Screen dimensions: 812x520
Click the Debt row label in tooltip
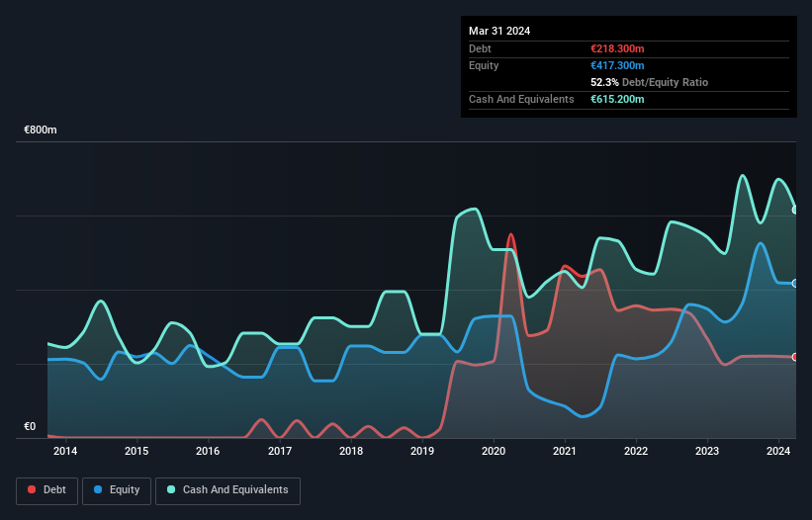tap(480, 48)
